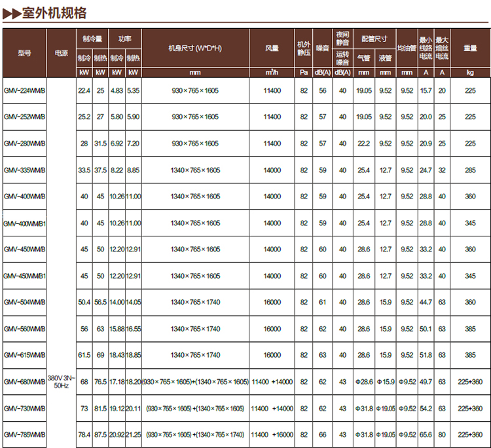Image resolution: width=491 pixels, height=448 pixels.
Task: Select the GMV-615WM/B model cell
Action: tap(24, 355)
